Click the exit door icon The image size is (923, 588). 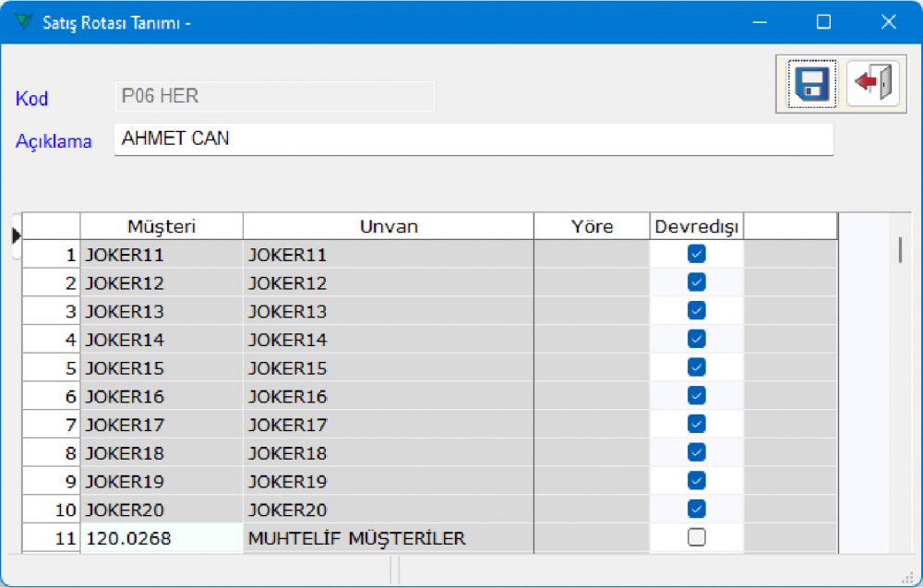tap(872, 84)
